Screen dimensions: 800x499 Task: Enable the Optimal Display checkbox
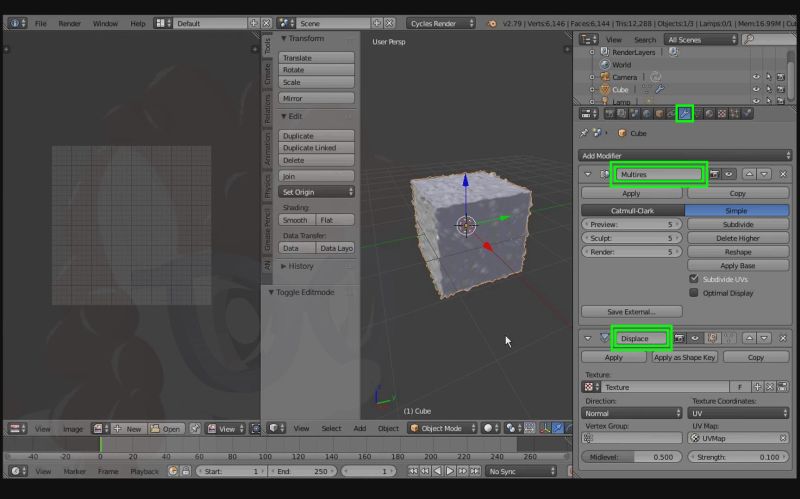point(694,293)
